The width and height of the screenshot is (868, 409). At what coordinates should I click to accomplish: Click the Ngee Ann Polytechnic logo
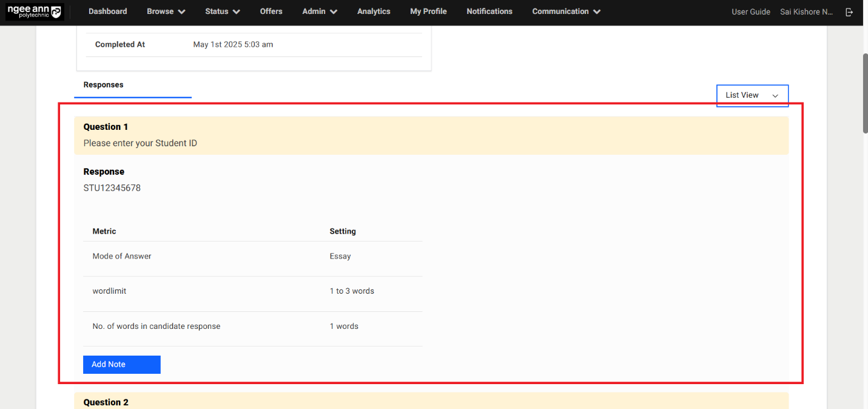coord(35,12)
